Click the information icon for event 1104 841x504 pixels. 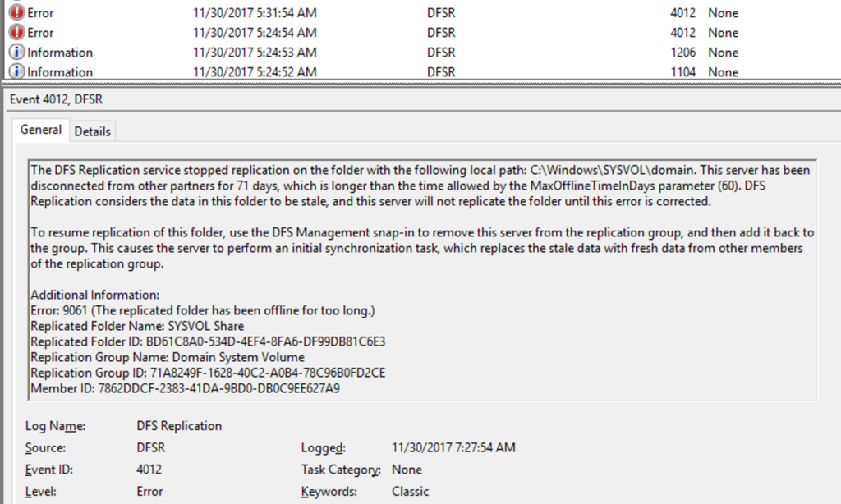(16, 71)
